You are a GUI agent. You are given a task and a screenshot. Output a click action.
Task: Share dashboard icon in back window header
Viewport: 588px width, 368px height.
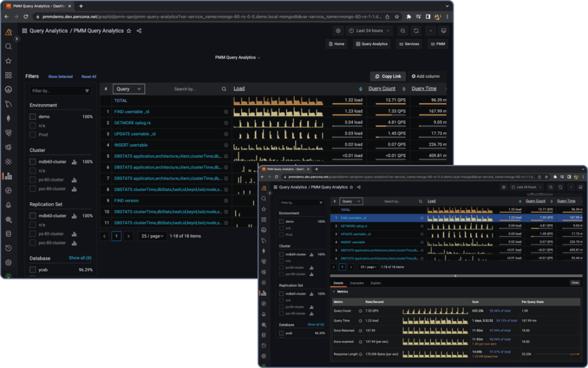(x=139, y=31)
